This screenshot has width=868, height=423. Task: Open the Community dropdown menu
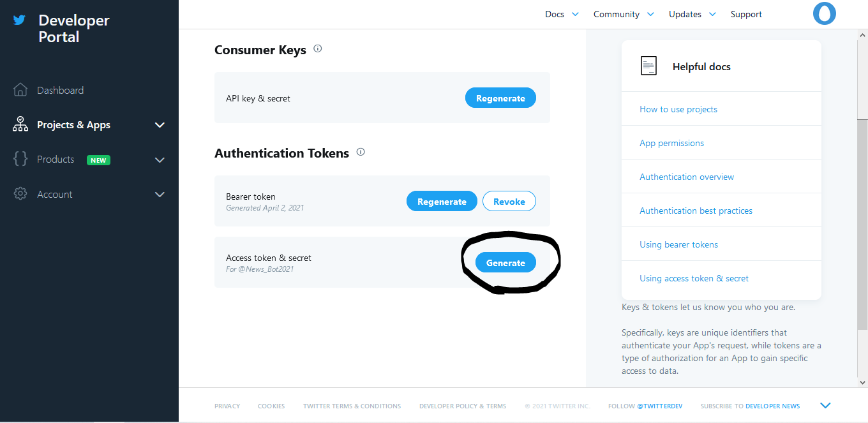tap(624, 14)
